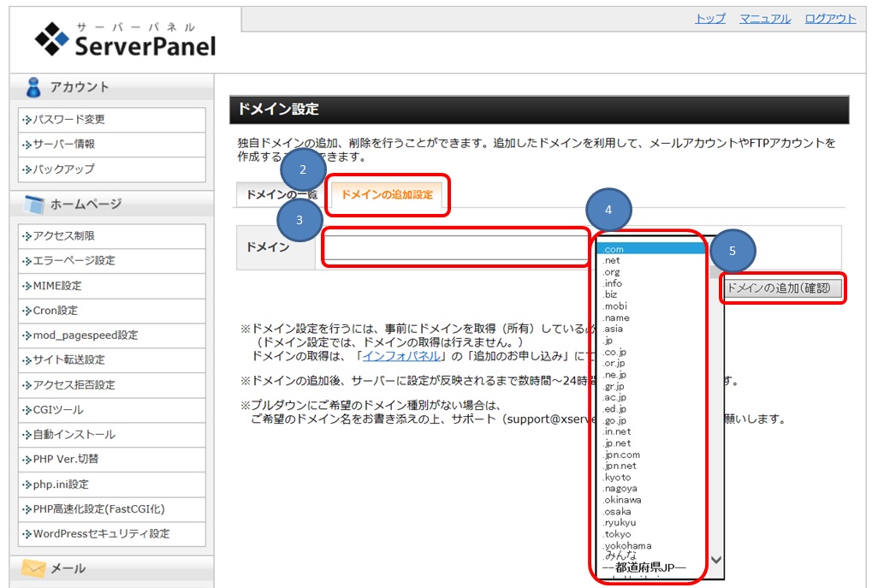The width and height of the screenshot is (872, 588).
Task: Open the トップ link
Action: tap(709, 19)
